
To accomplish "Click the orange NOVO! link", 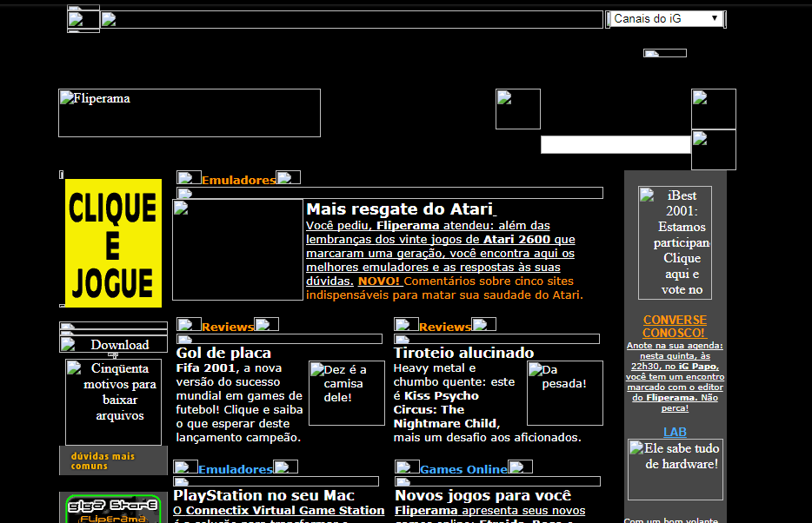I will pos(379,281).
